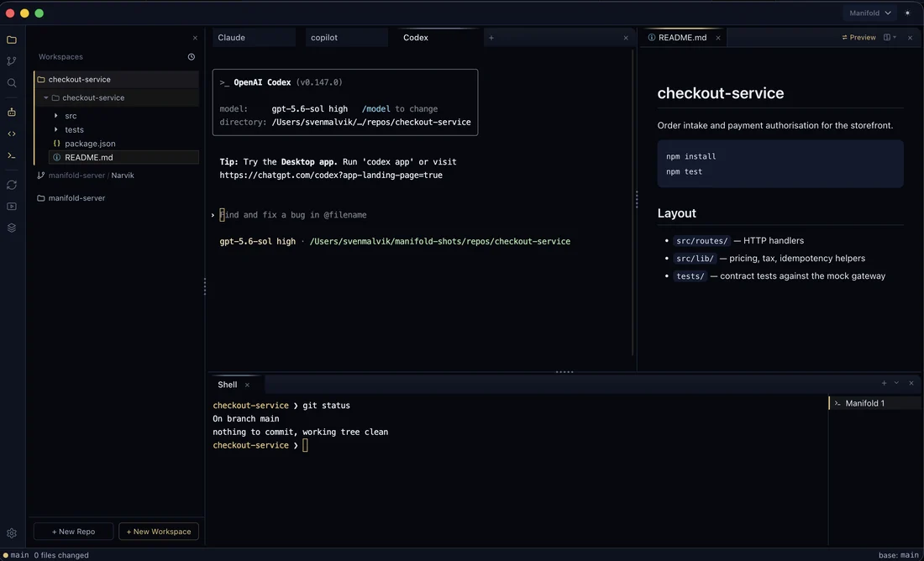The image size is (924, 561).
Task: Select the README.md editor tab
Action: point(682,38)
